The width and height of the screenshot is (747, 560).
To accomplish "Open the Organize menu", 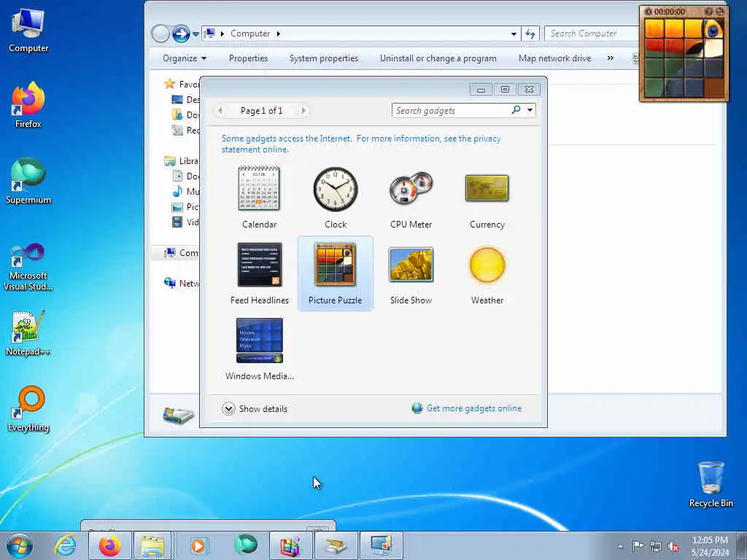I will pos(185,58).
